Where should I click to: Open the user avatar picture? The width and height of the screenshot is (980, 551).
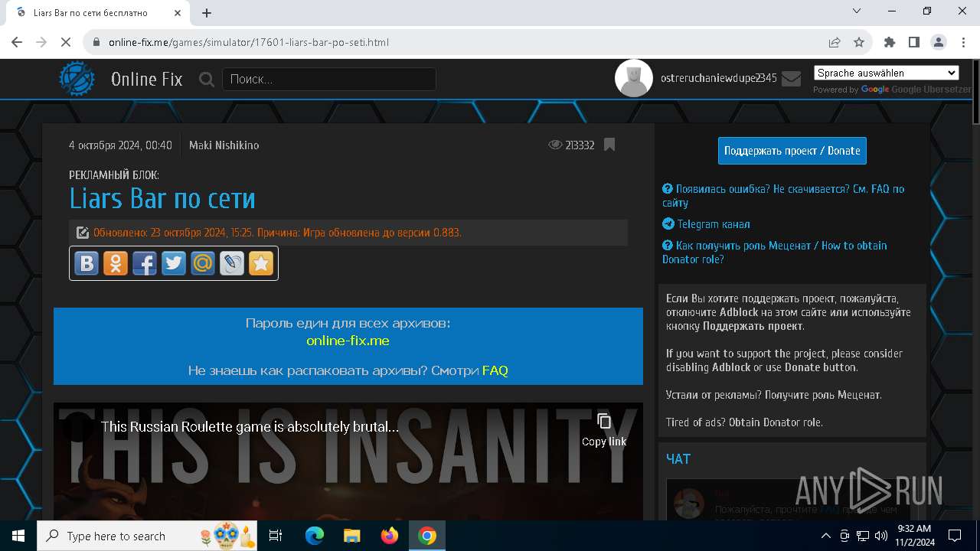(x=634, y=78)
